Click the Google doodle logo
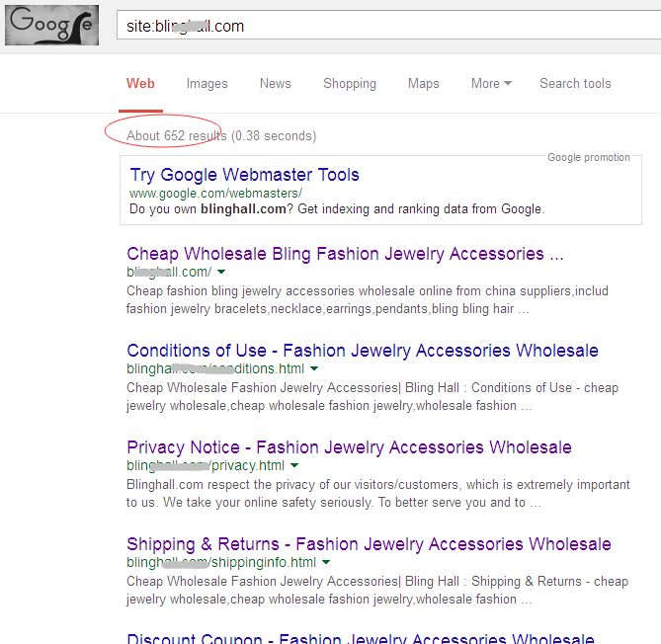 [51, 25]
